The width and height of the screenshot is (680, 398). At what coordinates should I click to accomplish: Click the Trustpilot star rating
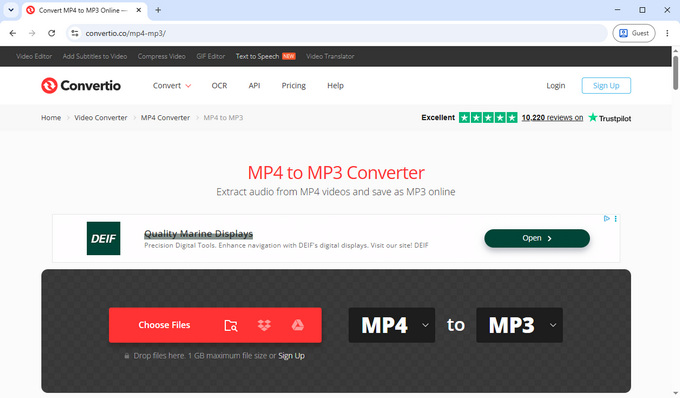(x=488, y=117)
